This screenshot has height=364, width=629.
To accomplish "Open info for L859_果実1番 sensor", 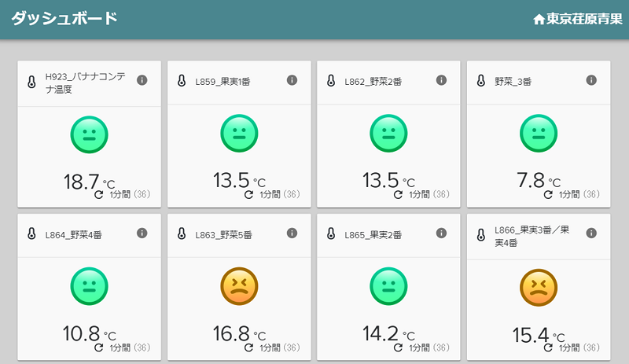I will 292,80.
